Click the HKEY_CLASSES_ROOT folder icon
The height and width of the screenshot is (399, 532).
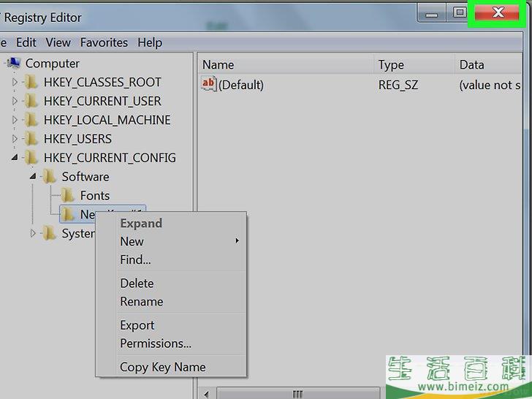pos(31,82)
